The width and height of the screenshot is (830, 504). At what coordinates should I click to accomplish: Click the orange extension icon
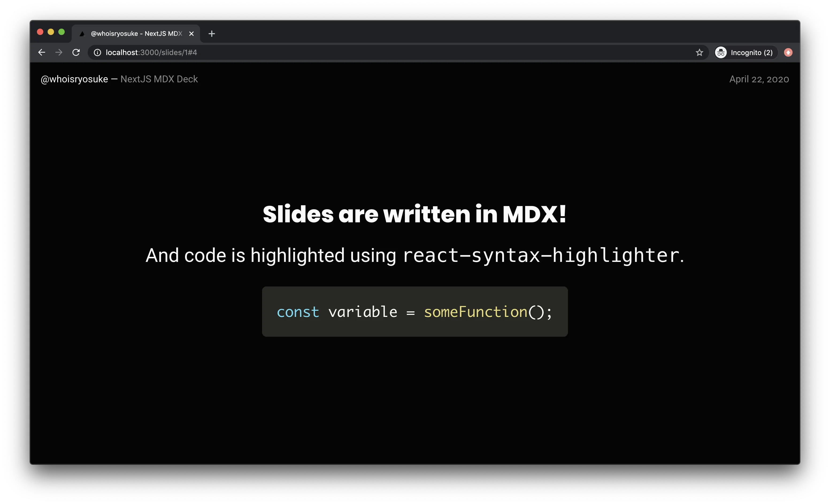(788, 53)
